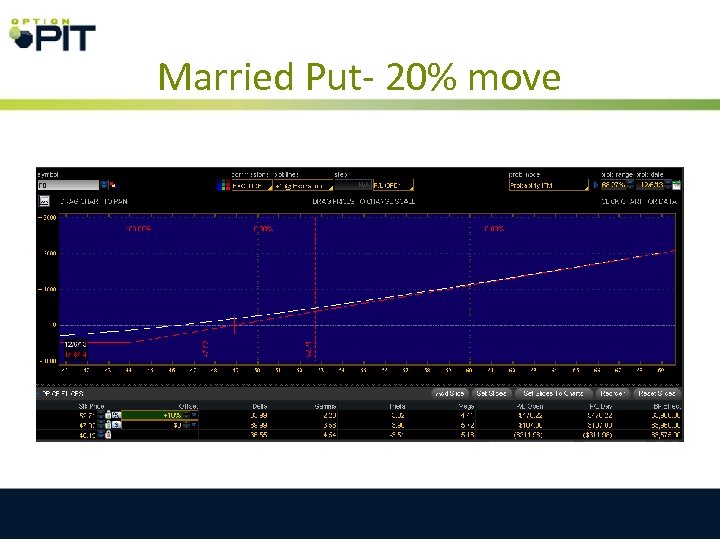The width and height of the screenshot is (720, 540).
Task: Click the Stk Price column header
Action: (x=92, y=406)
